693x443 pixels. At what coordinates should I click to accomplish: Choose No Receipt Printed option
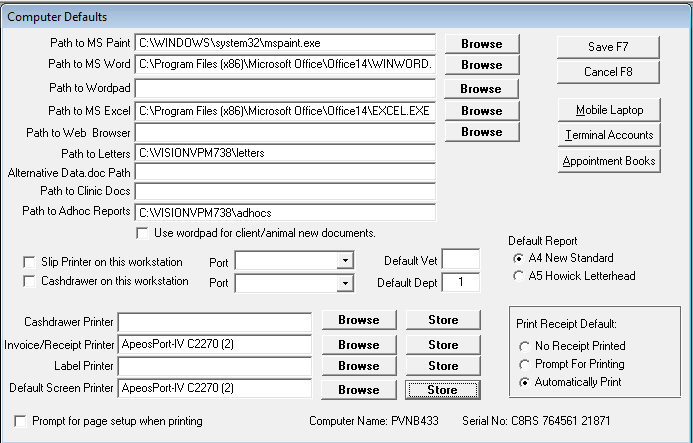[x=524, y=346]
